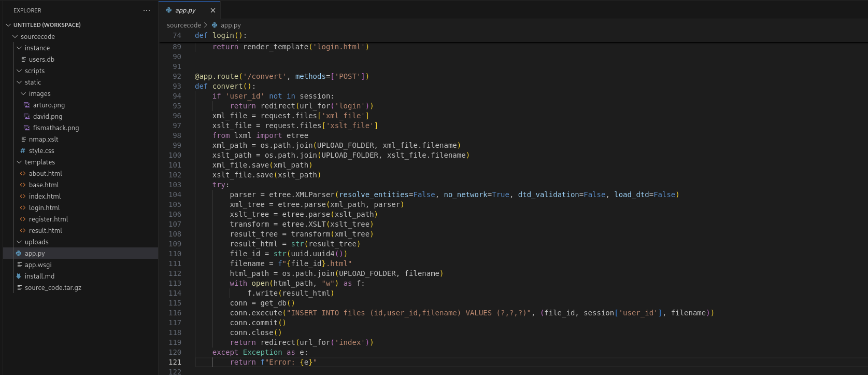Open users.db file
Image resolution: width=868 pixels, height=375 pixels.
pos(41,60)
